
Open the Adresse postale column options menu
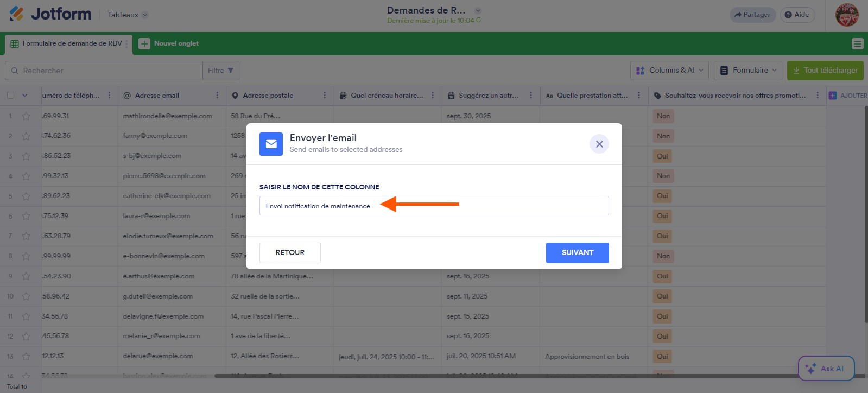click(325, 96)
